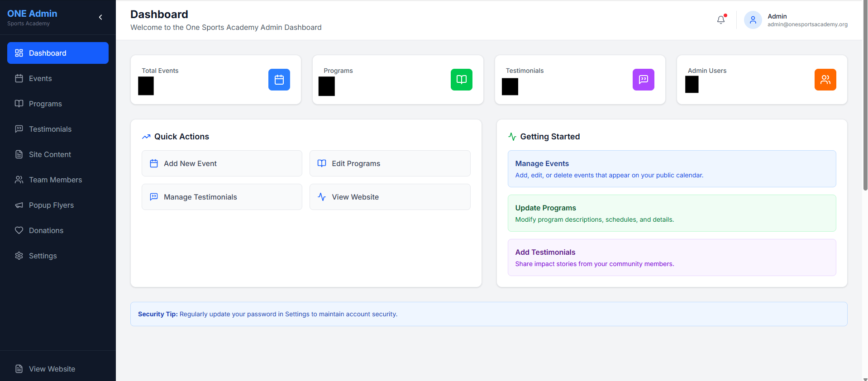
Task: Open the Manage Events getting started card
Action: 672,169
